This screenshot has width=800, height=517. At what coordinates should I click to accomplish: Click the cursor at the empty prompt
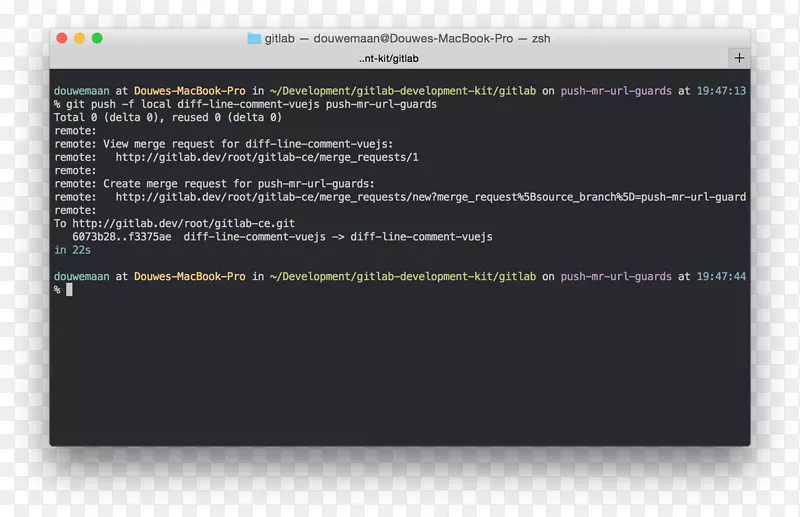(69, 290)
